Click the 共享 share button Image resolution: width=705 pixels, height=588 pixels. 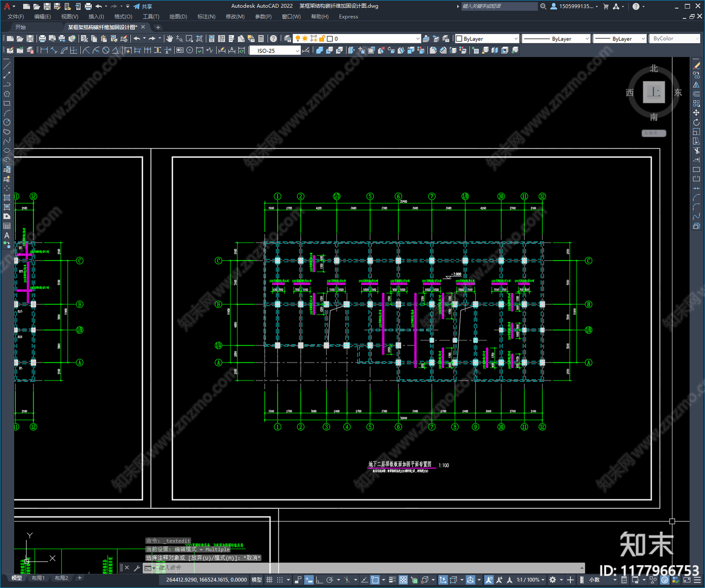(143, 6)
